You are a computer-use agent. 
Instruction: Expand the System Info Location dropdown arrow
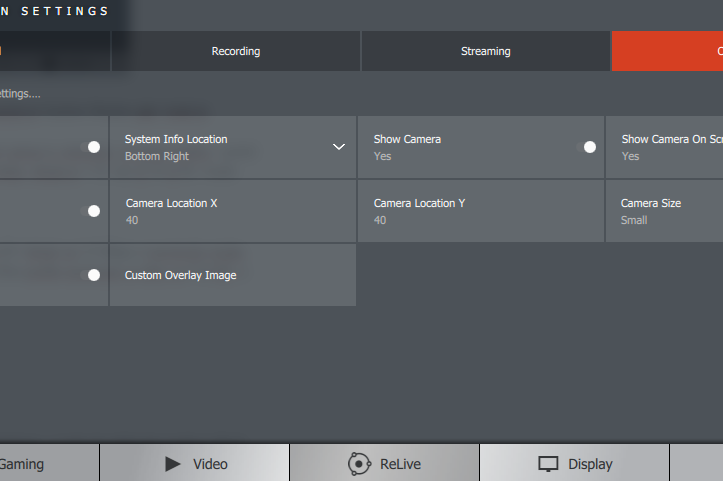point(339,147)
